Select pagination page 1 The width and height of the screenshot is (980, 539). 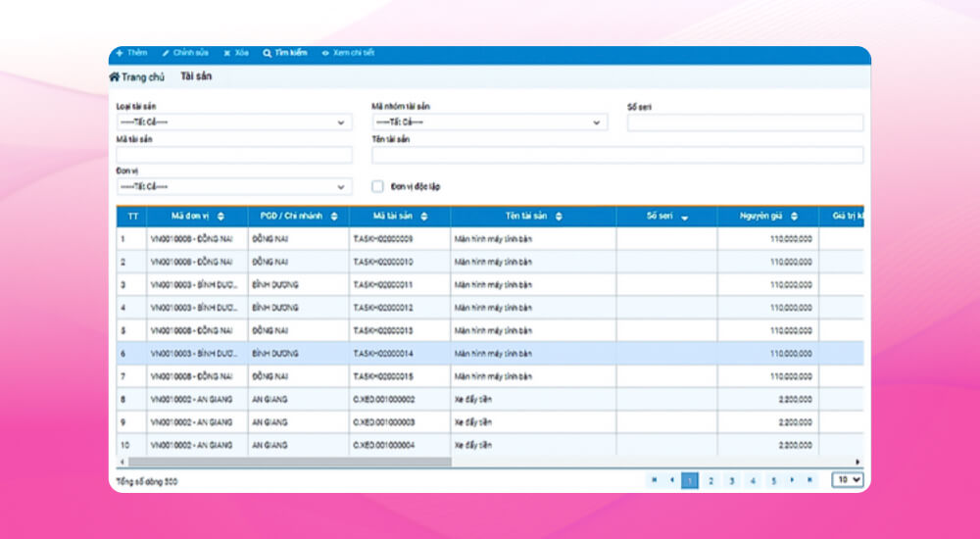click(690, 480)
